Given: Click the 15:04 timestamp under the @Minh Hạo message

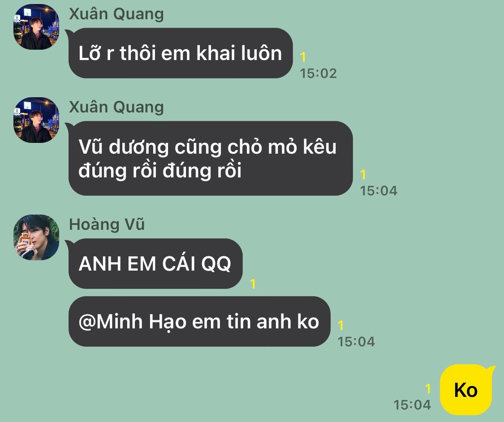Looking at the screenshot, I should (x=356, y=342).
